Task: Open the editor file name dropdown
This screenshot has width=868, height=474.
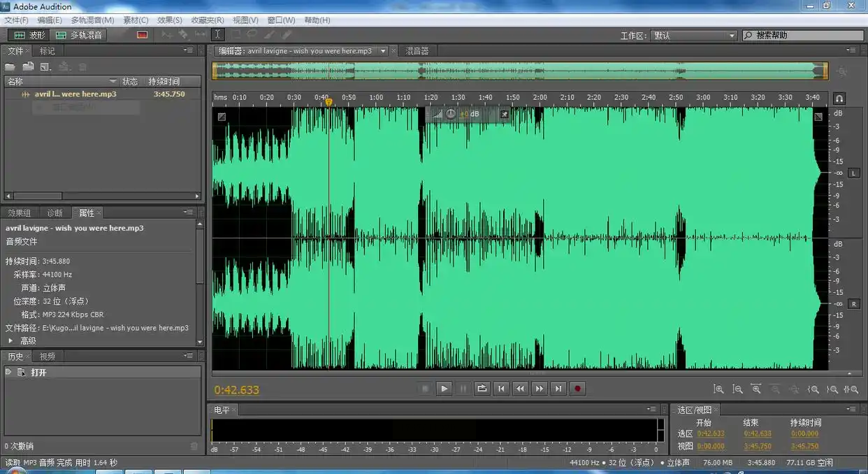Action: pos(382,51)
